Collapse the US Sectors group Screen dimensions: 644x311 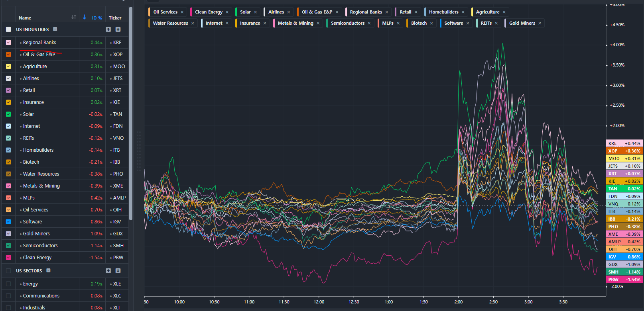click(x=48, y=270)
